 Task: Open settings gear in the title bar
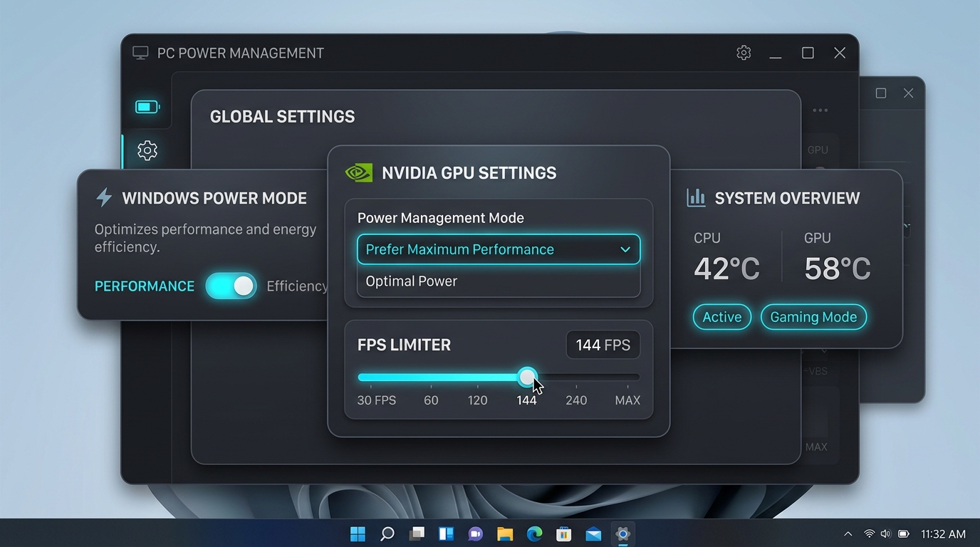click(744, 53)
